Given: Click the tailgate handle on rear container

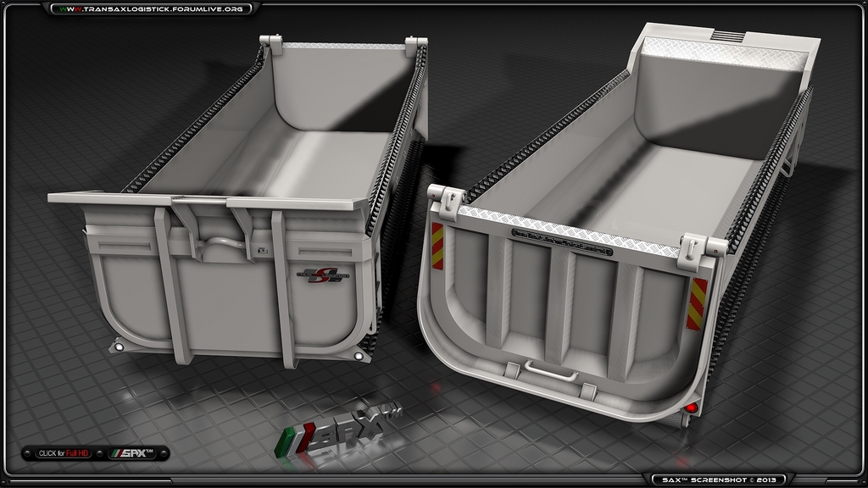Looking at the screenshot, I should (x=550, y=370).
